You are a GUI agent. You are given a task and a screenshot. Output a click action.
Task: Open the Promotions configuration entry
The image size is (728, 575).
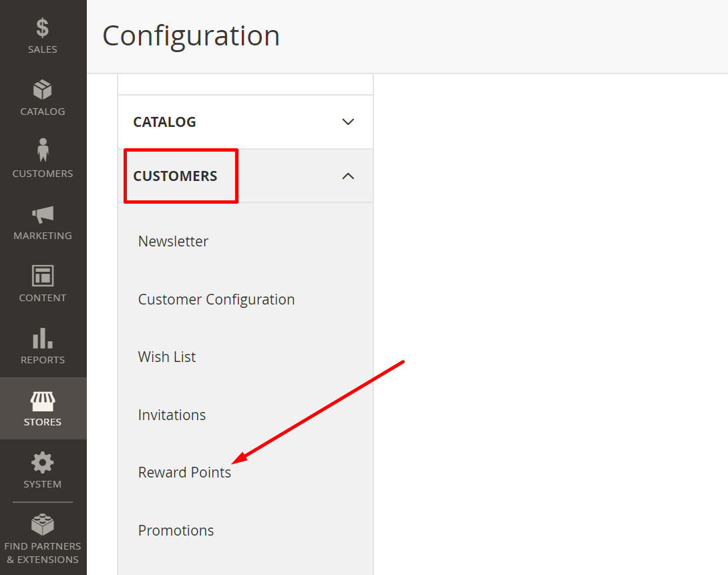tap(176, 530)
